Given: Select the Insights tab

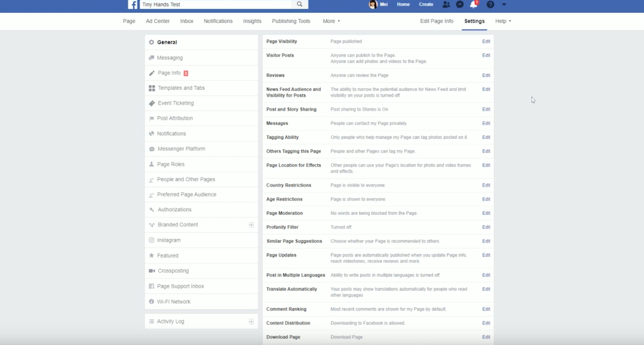Looking at the screenshot, I should (x=252, y=21).
